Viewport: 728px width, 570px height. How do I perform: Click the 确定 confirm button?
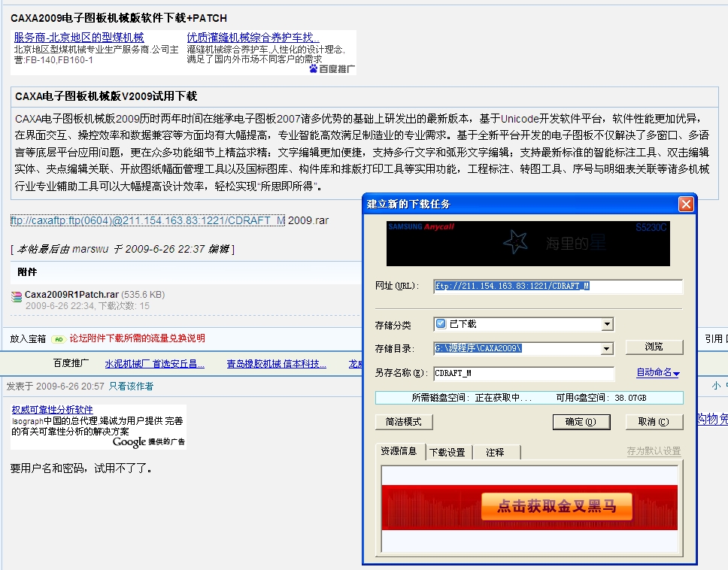[581, 422]
